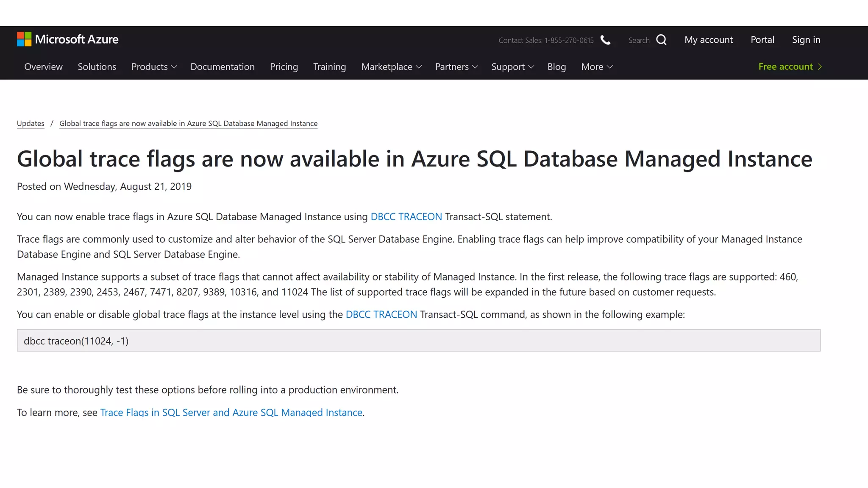
Task: Click Sign in
Action: [806, 40]
